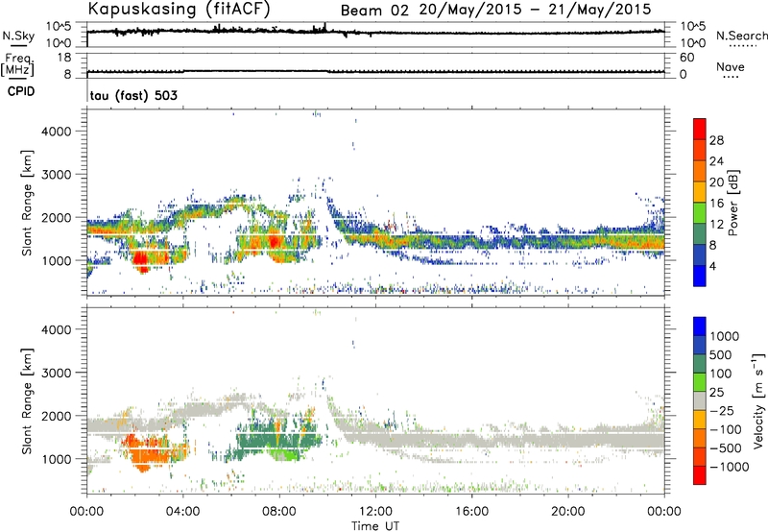
Task: Click the red segment of Power color bar
Action: (700, 129)
